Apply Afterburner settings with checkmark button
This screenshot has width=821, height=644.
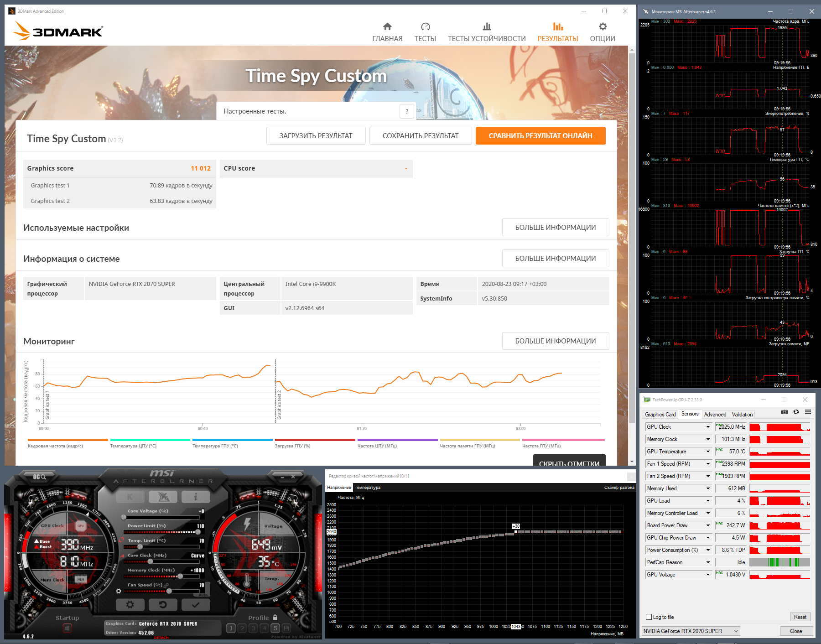[x=196, y=605]
